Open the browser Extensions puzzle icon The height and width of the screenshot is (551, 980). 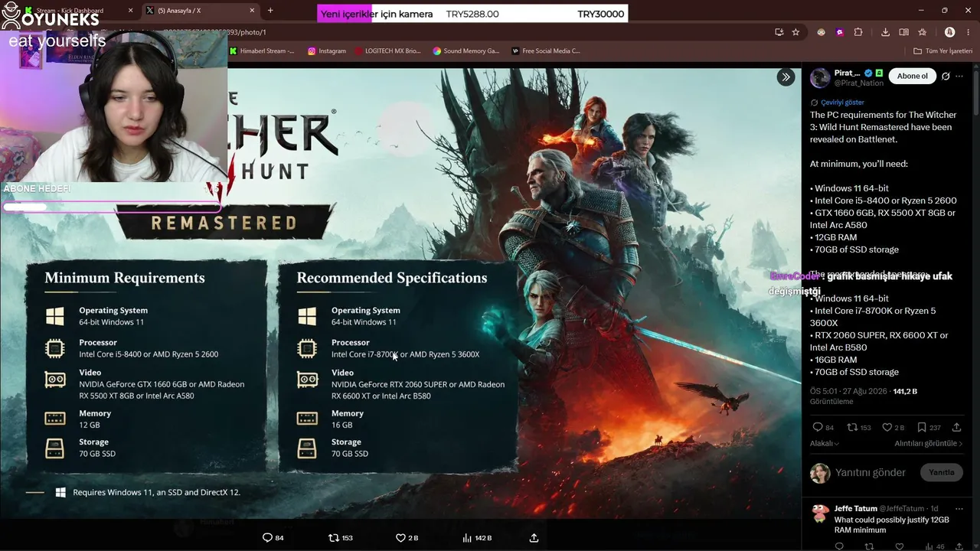tap(858, 32)
